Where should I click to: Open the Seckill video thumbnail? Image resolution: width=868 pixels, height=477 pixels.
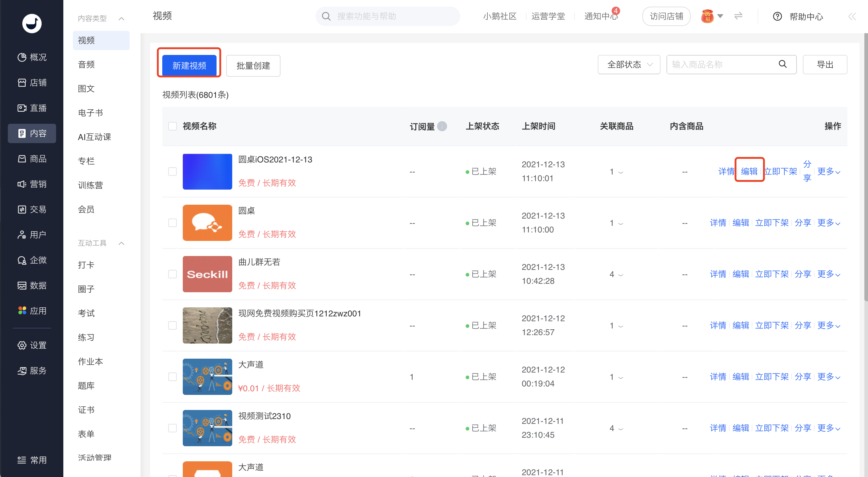207,274
